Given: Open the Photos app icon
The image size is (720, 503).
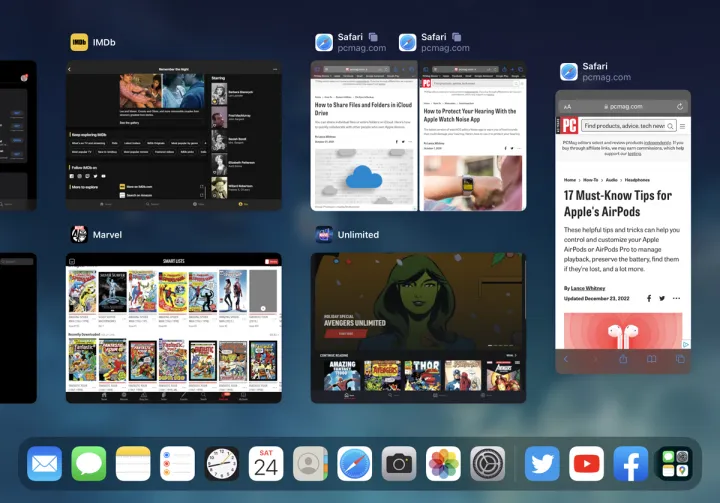Looking at the screenshot, I should pyautogui.click(x=443, y=464).
